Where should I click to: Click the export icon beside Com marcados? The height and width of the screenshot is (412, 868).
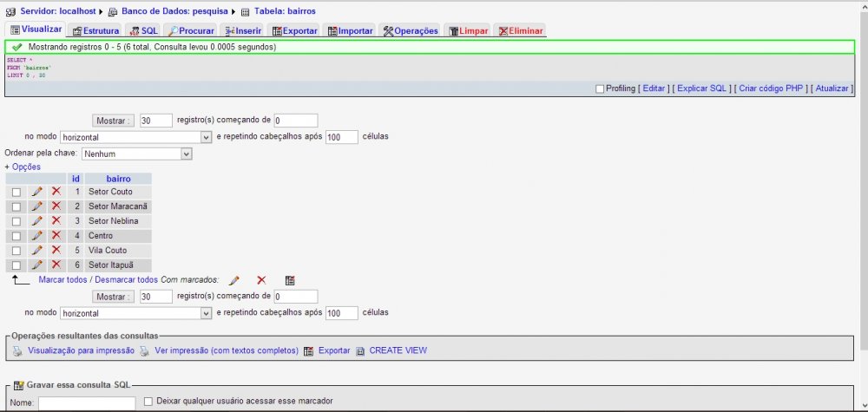(x=290, y=280)
